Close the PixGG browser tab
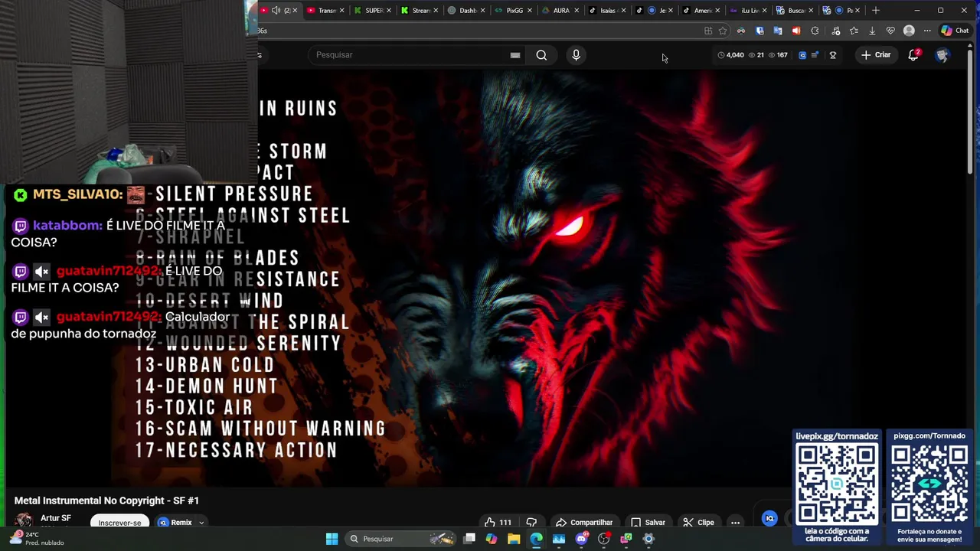 click(x=529, y=10)
